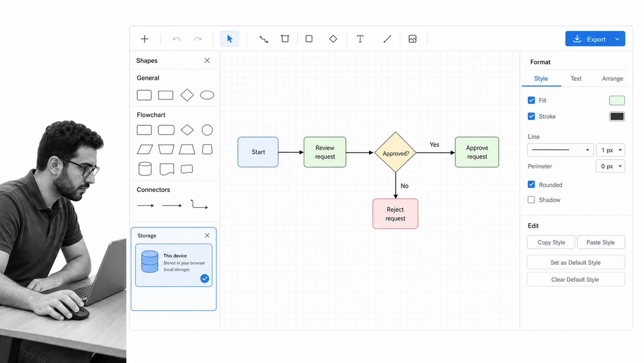Toggle the Stroke checkbox
Image resolution: width=644 pixels, height=363 pixels.
[x=531, y=116]
